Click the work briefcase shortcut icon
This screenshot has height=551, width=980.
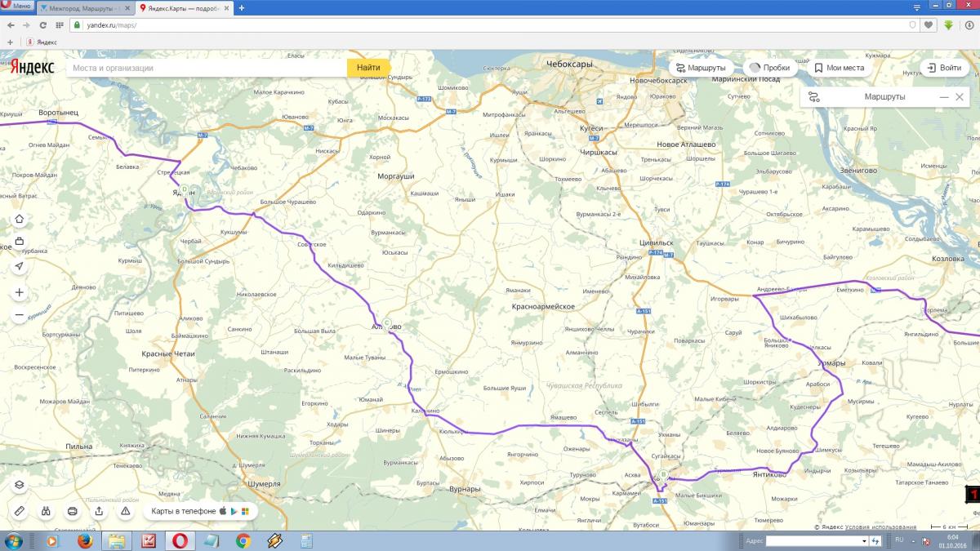click(x=20, y=242)
